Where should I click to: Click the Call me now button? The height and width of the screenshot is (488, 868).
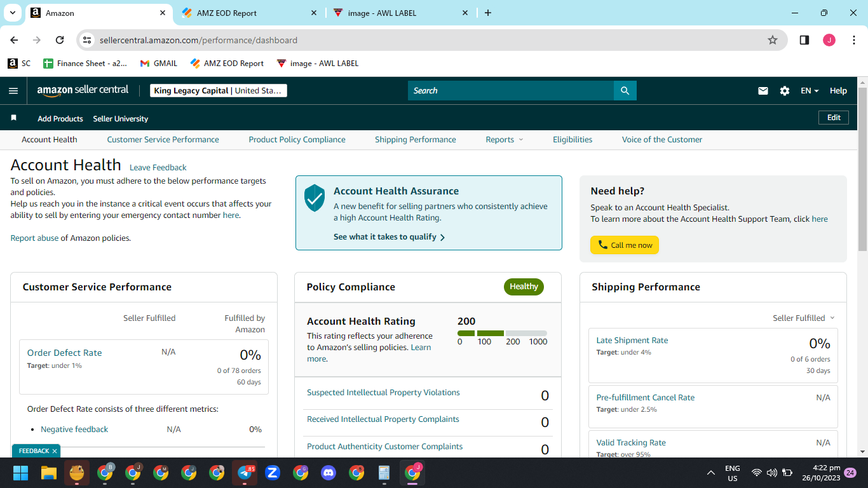(x=625, y=245)
